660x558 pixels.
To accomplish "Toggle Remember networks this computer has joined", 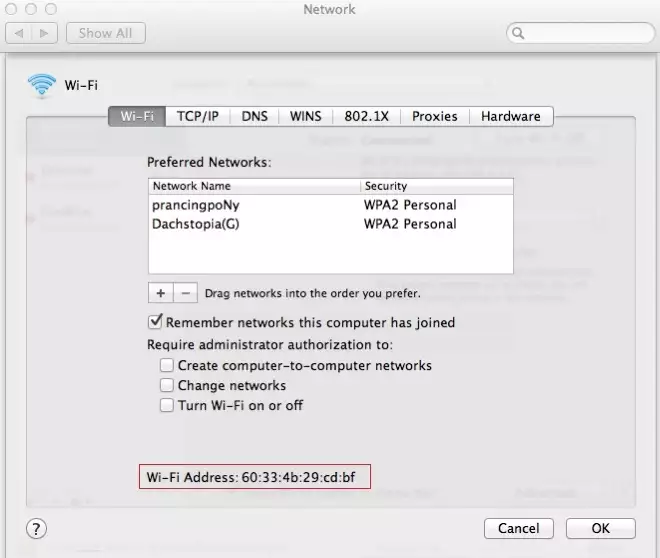I will [x=155, y=323].
